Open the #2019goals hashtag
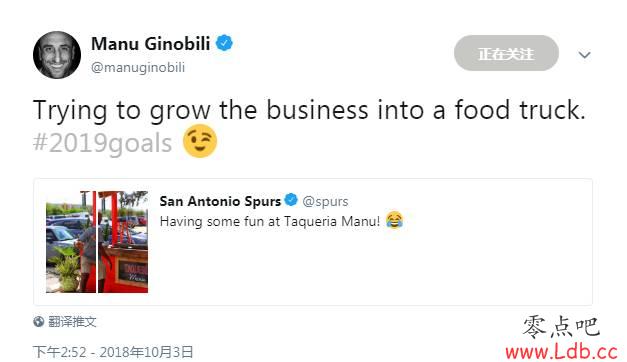Image resolution: width=627 pixels, height=362 pixels. coord(102,143)
